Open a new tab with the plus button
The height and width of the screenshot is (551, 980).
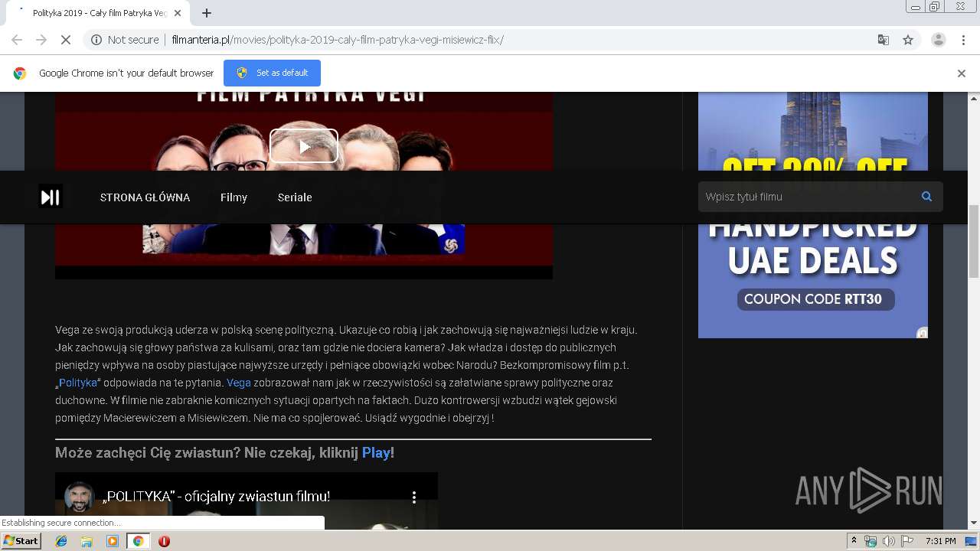[207, 13]
